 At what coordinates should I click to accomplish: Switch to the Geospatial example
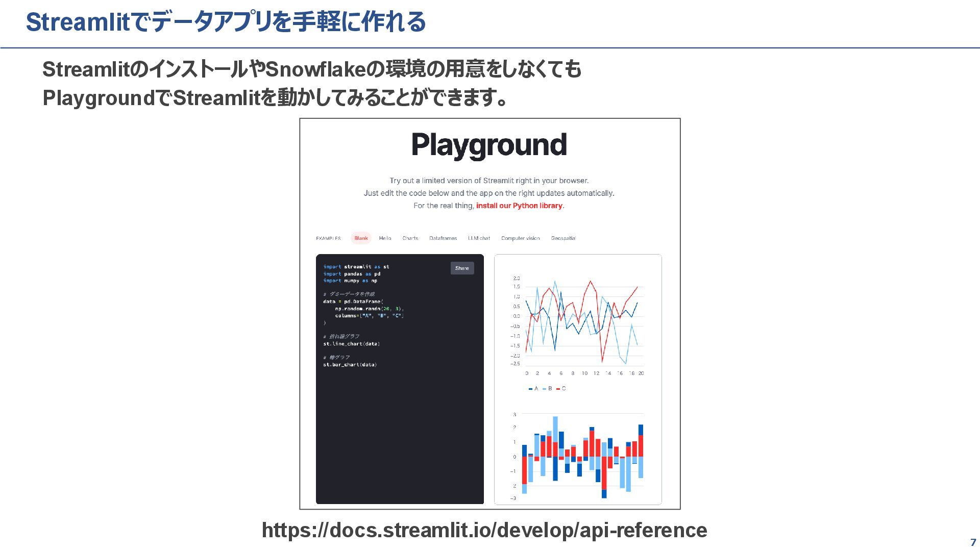tap(563, 238)
